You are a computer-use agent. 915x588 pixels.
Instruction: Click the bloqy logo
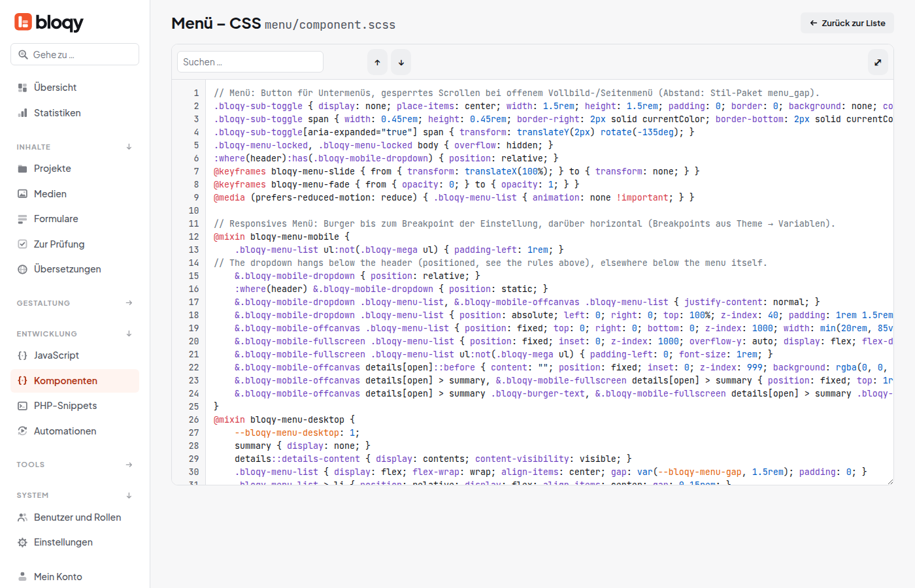coord(49,22)
